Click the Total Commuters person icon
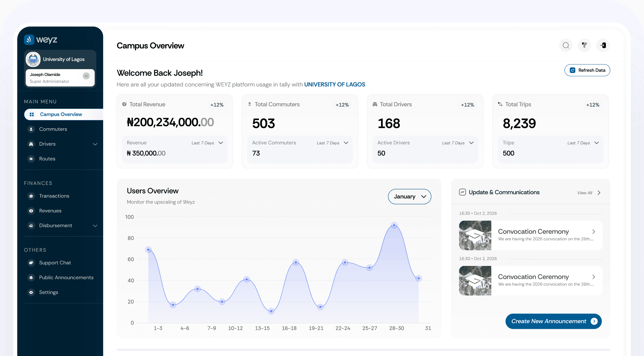The height and width of the screenshot is (356, 644). pyautogui.click(x=250, y=104)
